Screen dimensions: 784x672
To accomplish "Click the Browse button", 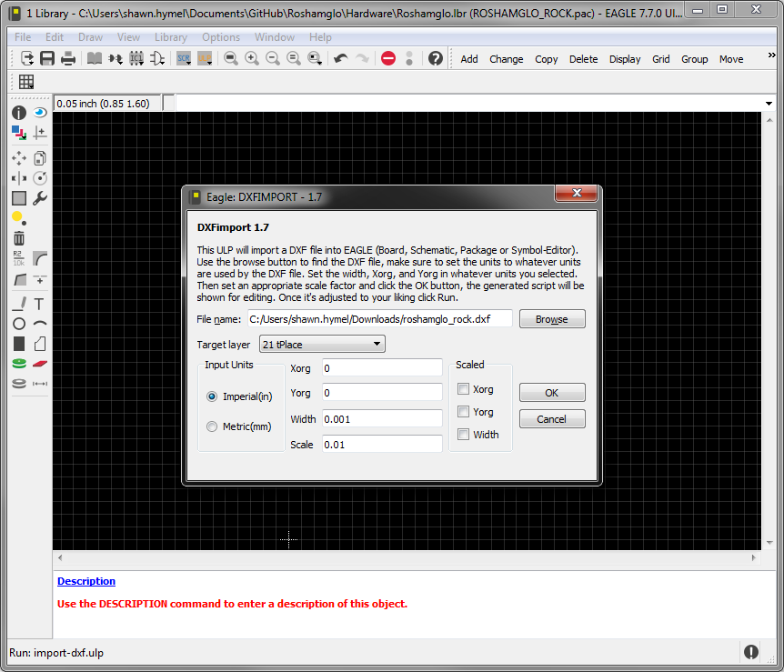I will 552,319.
